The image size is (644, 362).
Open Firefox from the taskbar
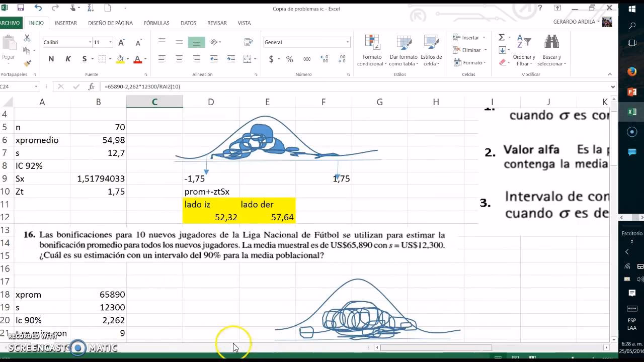click(x=632, y=72)
